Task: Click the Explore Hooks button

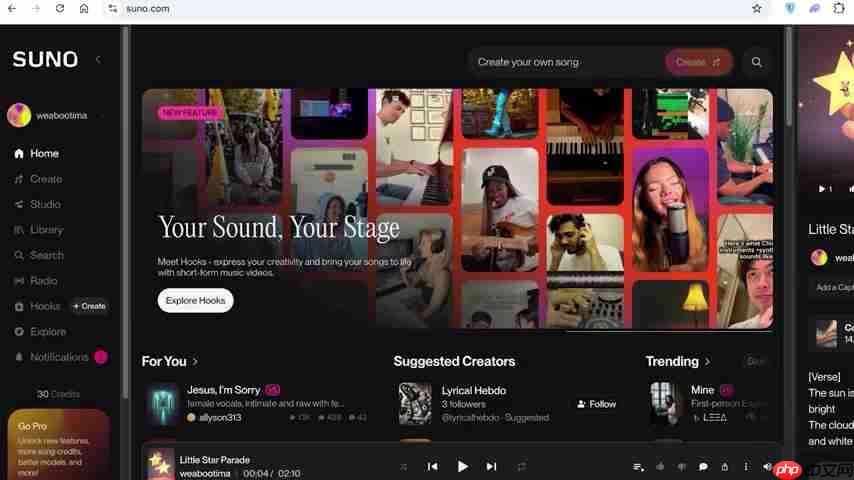Action: tap(196, 300)
